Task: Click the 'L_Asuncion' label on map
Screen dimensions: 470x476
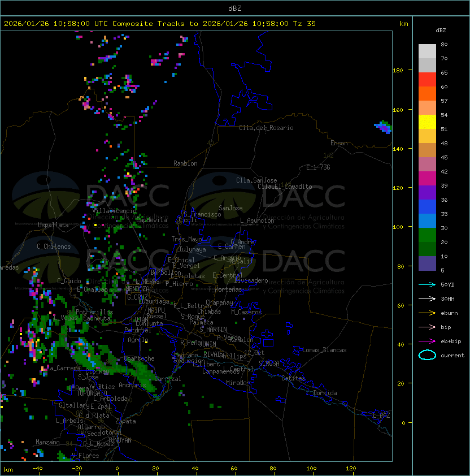Action: (x=257, y=220)
